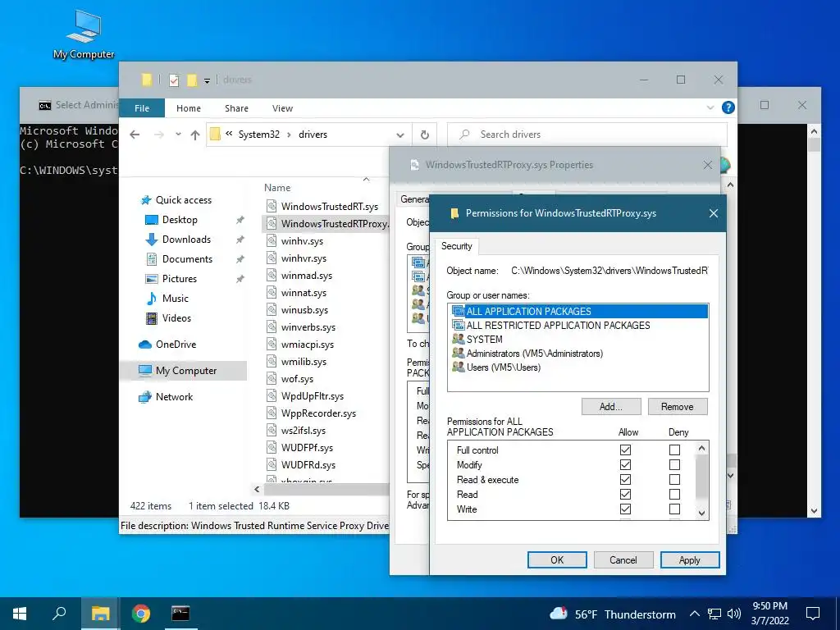This screenshot has width=840, height=630.
Task: Select winhv.sys file
Action: tap(302, 241)
